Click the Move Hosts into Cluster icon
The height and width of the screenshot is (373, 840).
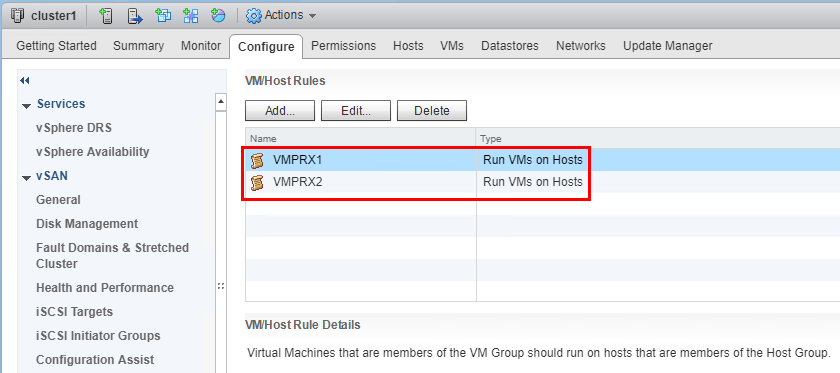point(135,16)
